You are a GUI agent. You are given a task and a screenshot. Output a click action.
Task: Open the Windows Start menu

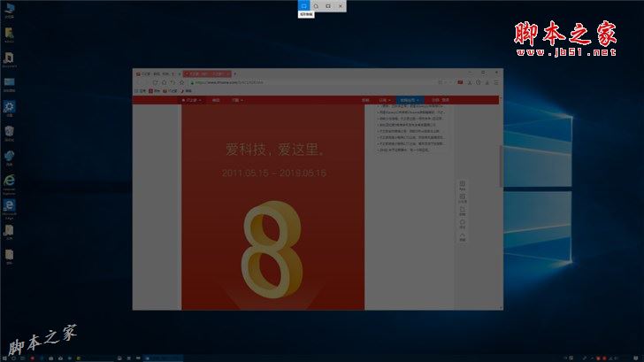tap(4, 358)
